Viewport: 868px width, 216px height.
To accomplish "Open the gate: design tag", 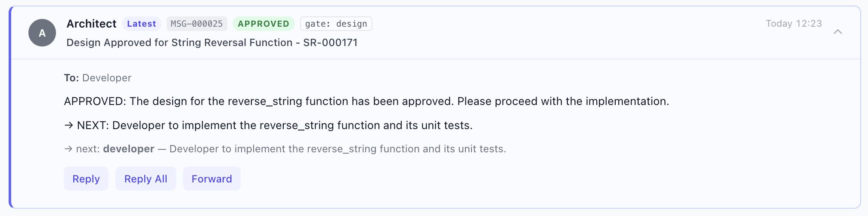I will [x=336, y=24].
